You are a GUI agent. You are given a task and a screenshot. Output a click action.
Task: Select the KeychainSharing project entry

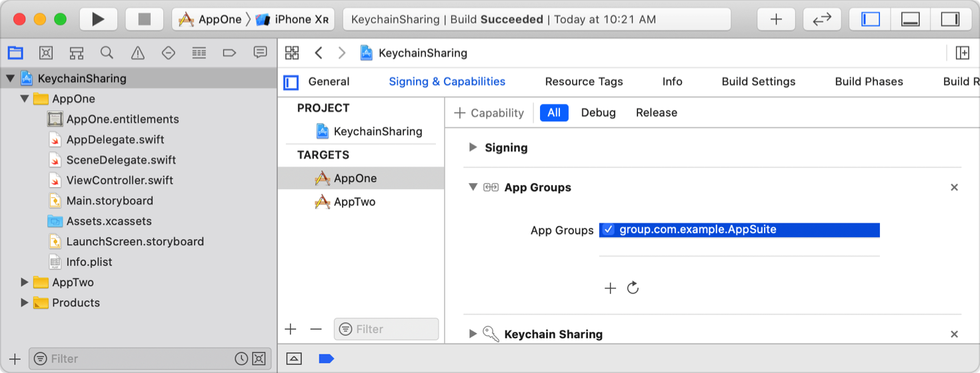[369, 131]
